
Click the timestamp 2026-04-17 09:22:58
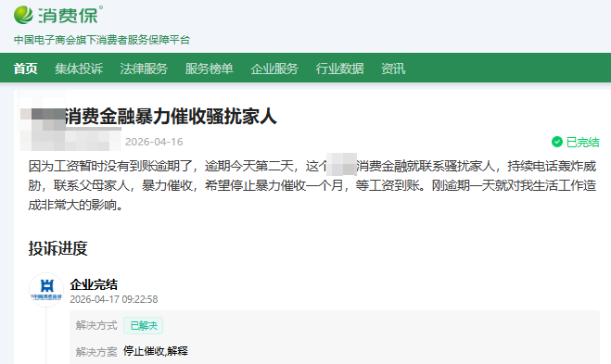point(114,299)
